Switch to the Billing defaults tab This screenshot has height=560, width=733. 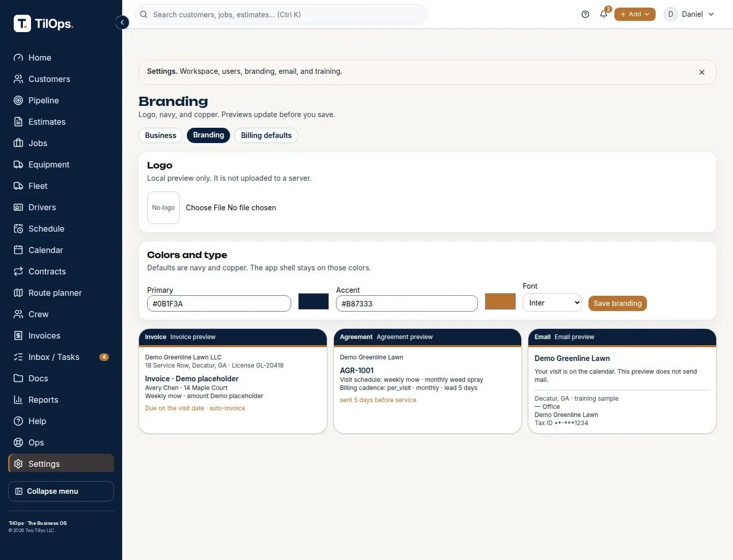coord(266,135)
